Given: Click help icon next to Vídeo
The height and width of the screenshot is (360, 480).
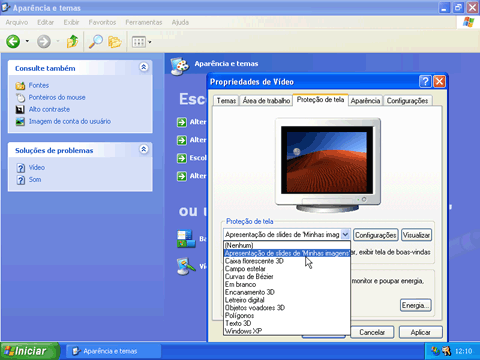Looking at the screenshot, I should pos(21,168).
